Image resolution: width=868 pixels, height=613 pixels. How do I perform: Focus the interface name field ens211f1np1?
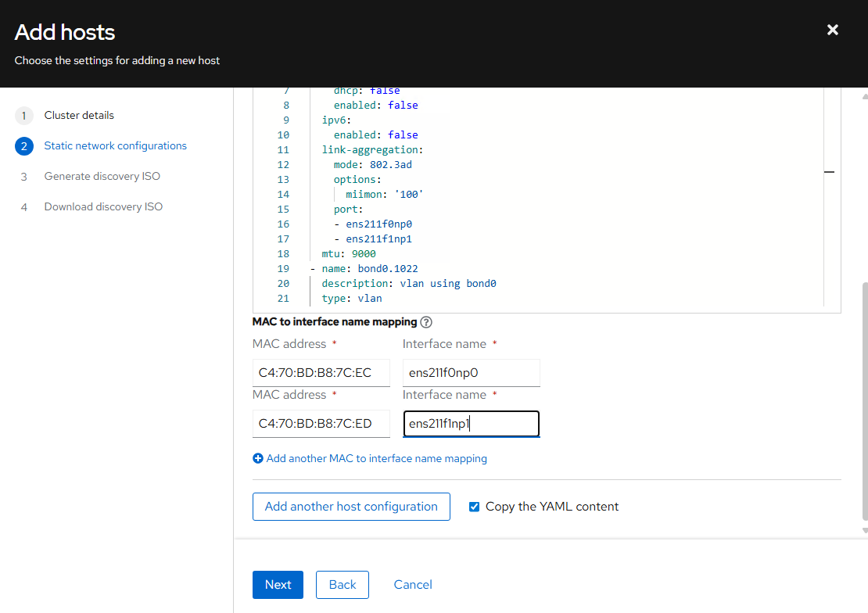(x=471, y=424)
